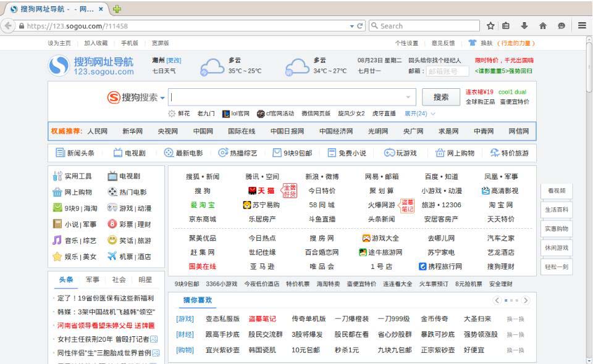This screenshot has width=593, height=364.
Task: Click the back navigation arrow
Action: click(x=8, y=26)
